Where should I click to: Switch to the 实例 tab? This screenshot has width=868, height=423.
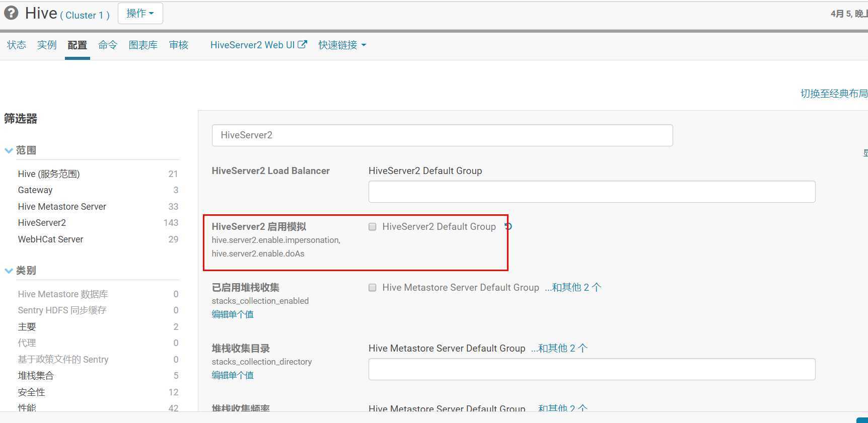47,45
